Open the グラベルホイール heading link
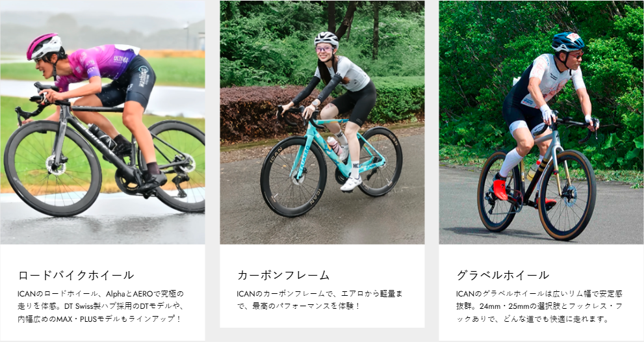 pyautogui.click(x=503, y=275)
